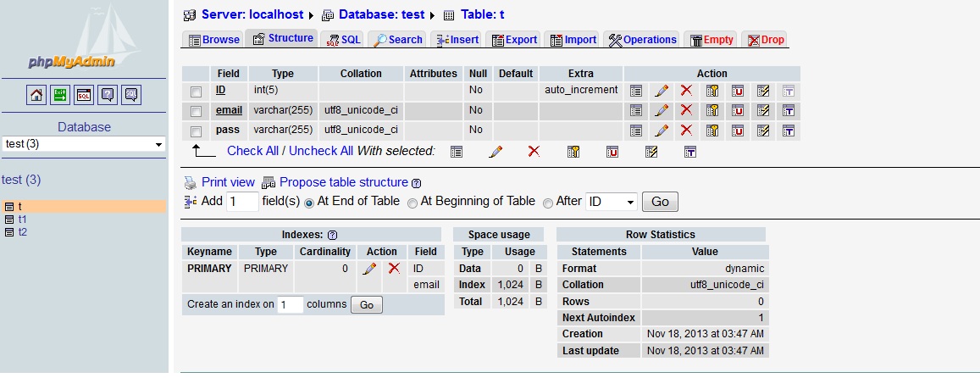Open Server: localhost breadcrumb link
980x378 pixels.
click(252, 14)
